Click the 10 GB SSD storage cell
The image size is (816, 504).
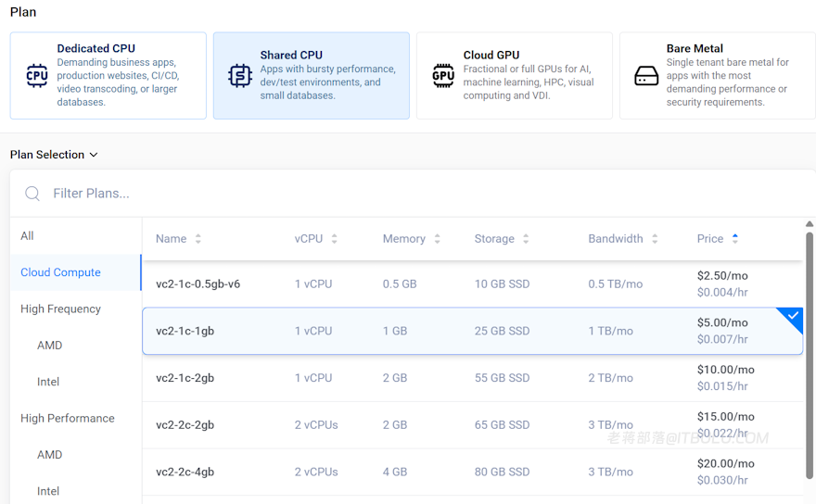point(502,284)
